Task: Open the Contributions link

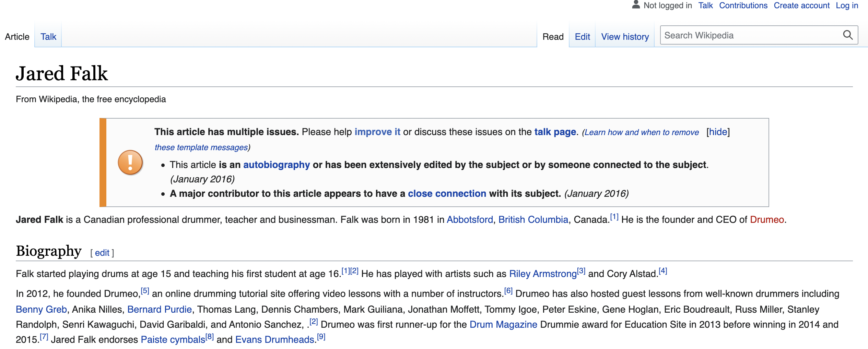Action: pyautogui.click(x=743, y=5)
